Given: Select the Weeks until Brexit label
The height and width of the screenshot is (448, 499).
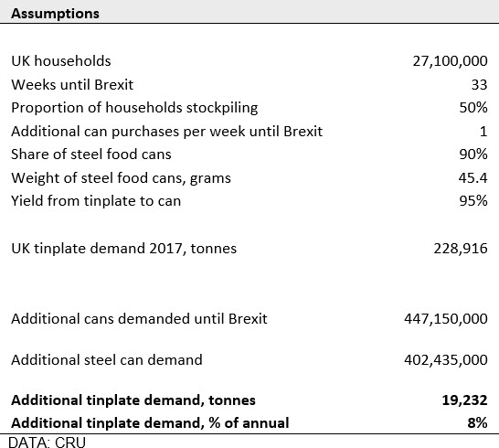Looking at the screenshot, I should point(72,84).
